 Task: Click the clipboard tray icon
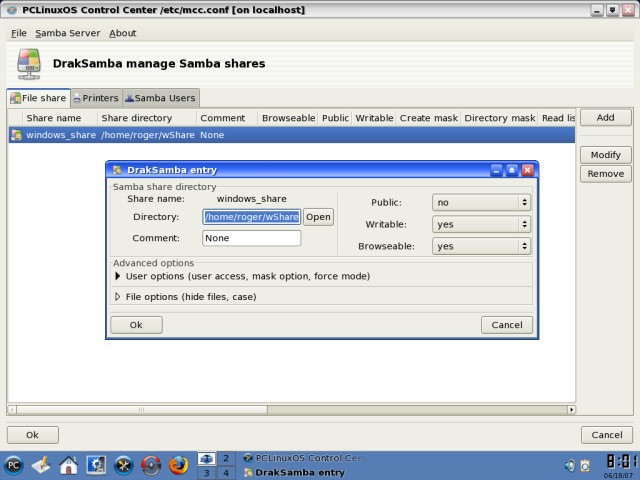click(x=585, y=466)
